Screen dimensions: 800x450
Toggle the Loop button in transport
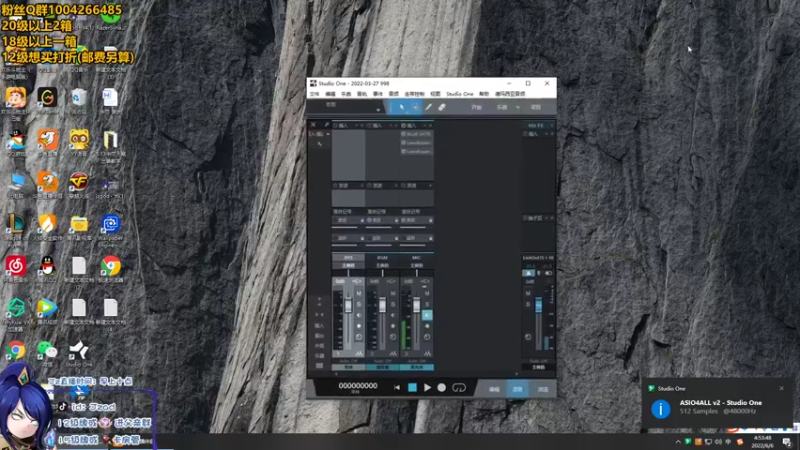(459, 388)
